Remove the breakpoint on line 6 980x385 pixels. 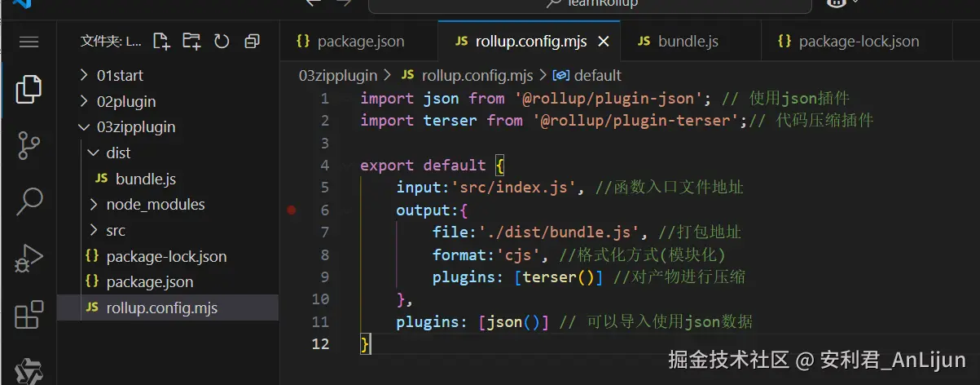[x=292, y=210]
